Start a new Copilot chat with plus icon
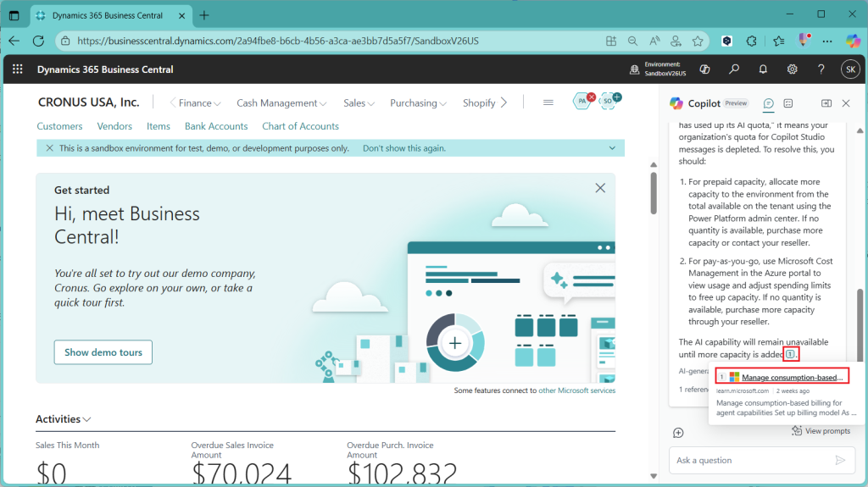This screenshot has width=868, height=487. tap(678, 433)
